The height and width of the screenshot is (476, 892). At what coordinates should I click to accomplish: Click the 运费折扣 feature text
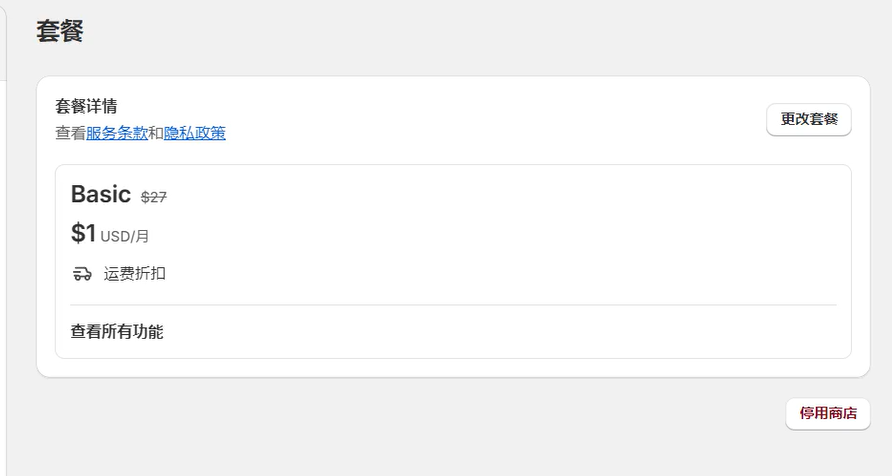pos(135,273)
